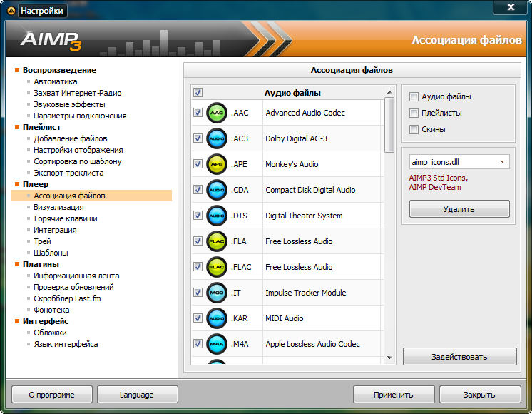Click the CDA format icon
The width and height of the screenshot is (532, 414).
tap(217, 190)
